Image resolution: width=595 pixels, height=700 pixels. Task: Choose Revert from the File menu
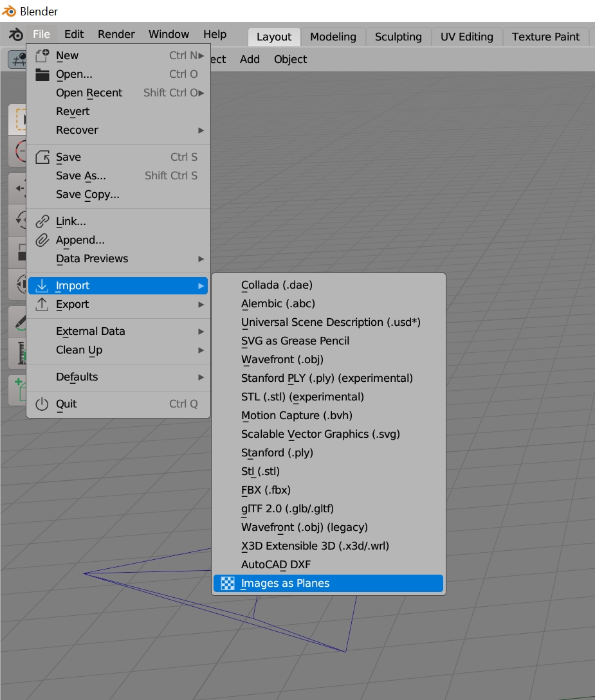[x=118, y=112]
